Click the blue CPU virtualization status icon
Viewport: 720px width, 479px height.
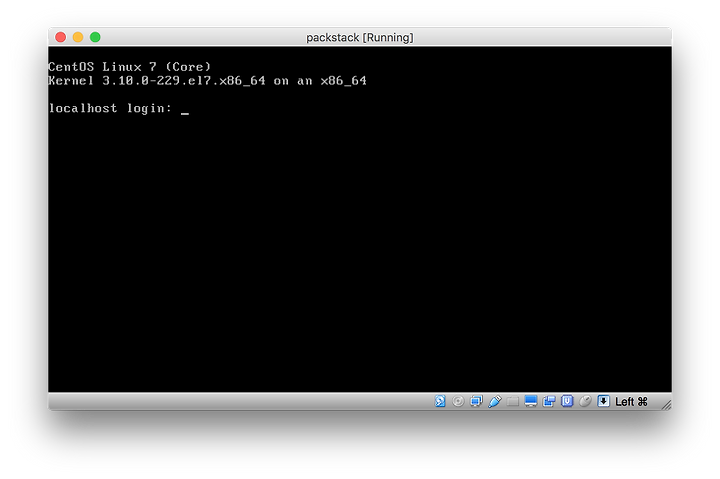point(567,401)
